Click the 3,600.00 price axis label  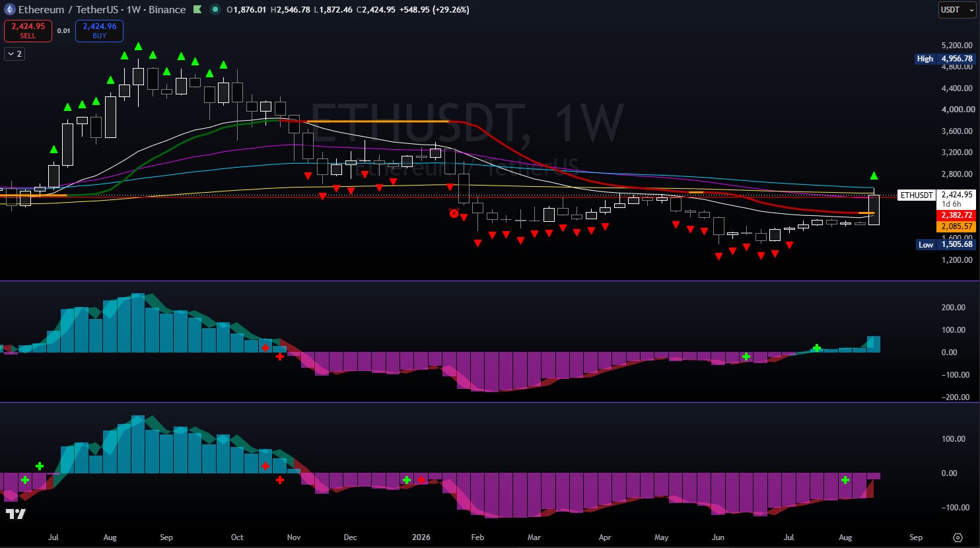click(x=957, y=131)
